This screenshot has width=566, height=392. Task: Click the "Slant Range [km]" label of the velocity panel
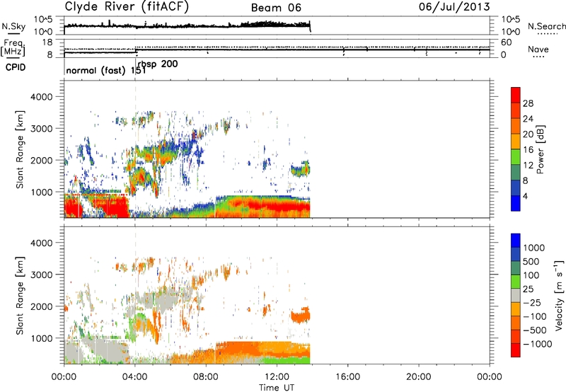pos(20,295)
